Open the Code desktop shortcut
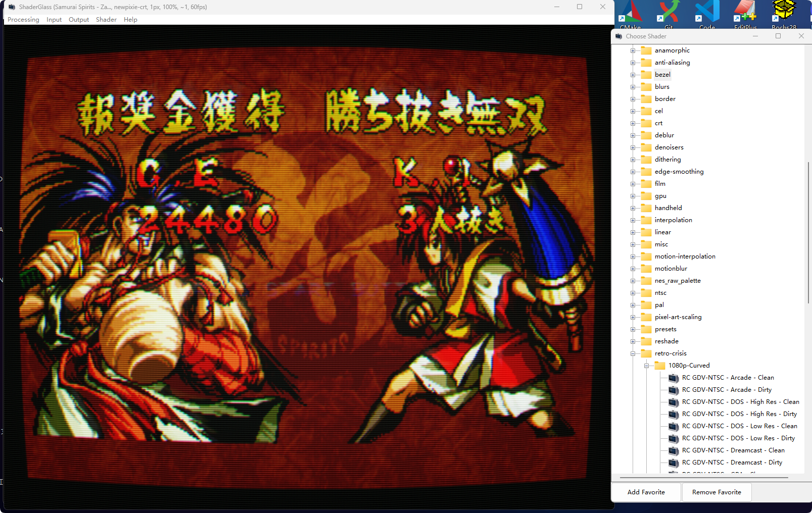The image size is (812, 513). pyautogui.click(x=707, y=14)
